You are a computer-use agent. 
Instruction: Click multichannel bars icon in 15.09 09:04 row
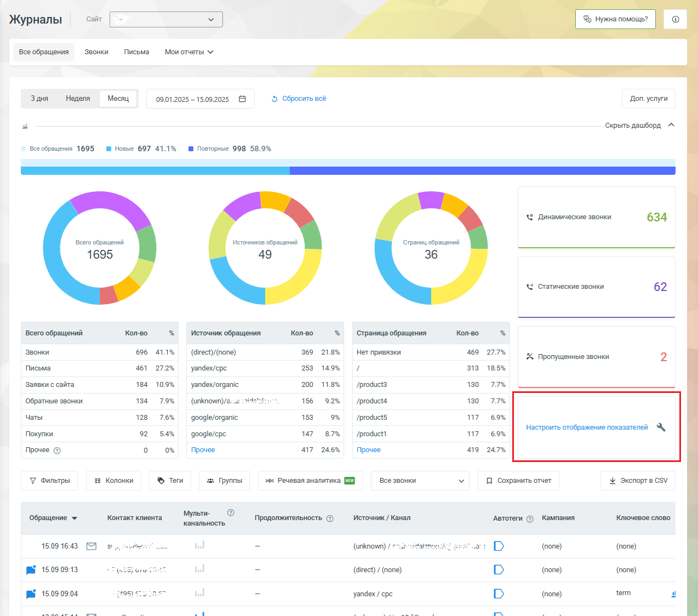click(x=199, y=592)
